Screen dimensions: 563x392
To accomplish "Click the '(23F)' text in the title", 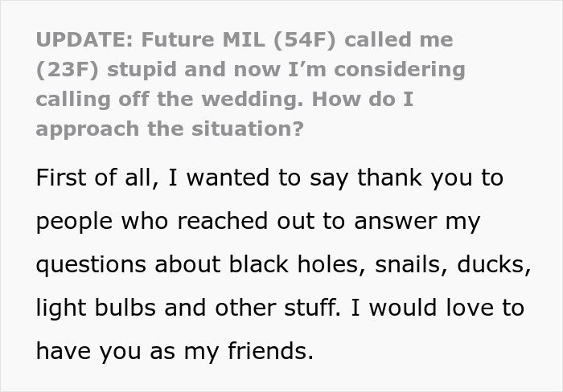I will pyautogui.click(x=67, y=70).
